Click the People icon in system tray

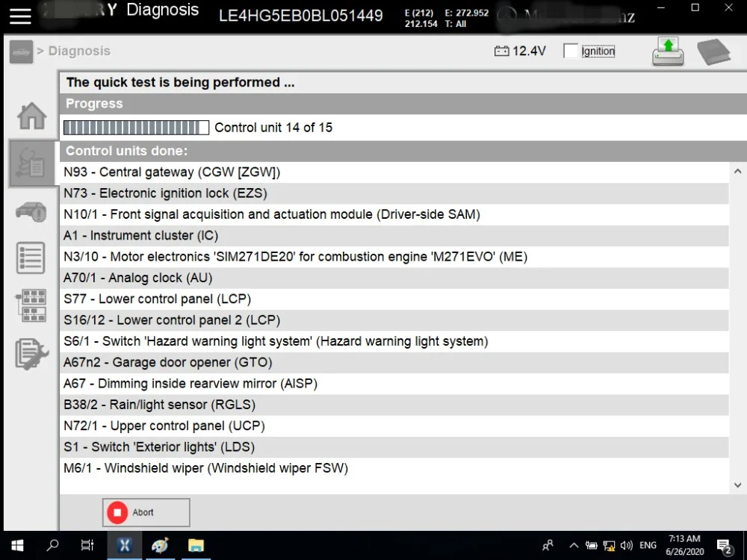click(548, 545)
